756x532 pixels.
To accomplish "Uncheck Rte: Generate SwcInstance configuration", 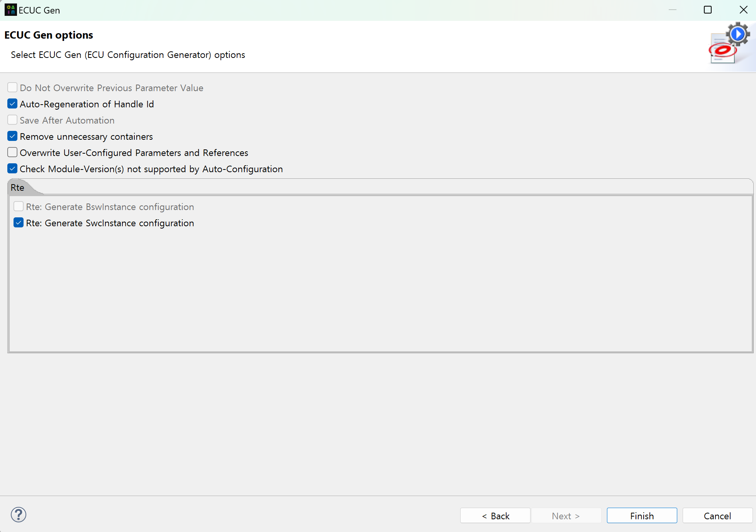I will click(x=19, y=223).
